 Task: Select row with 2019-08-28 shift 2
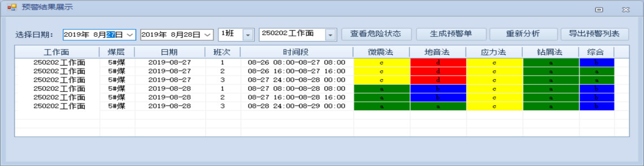coord(169,97)
